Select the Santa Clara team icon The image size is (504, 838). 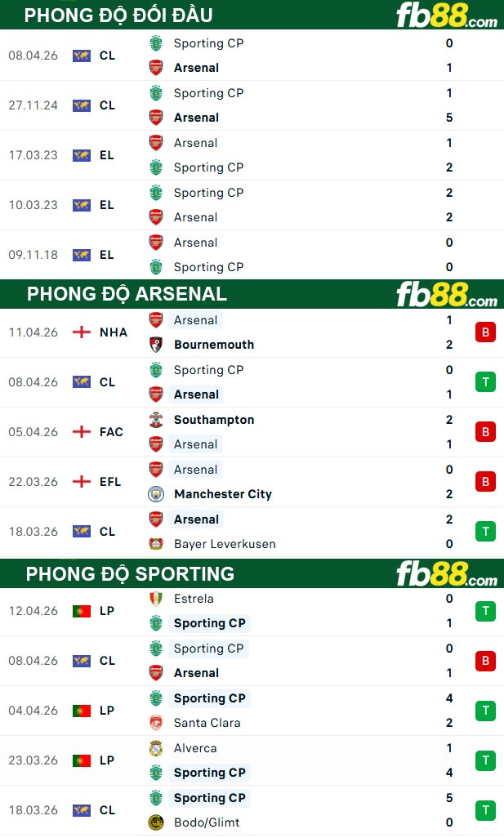155,723
